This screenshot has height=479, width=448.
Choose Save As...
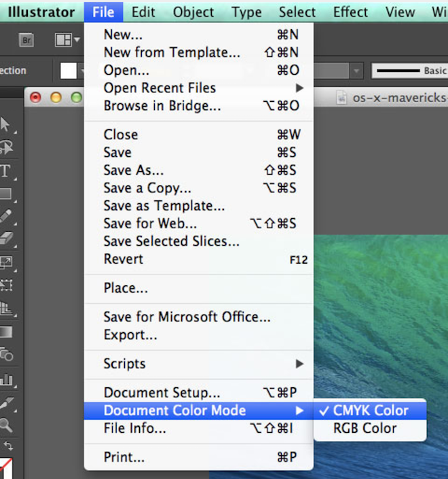(x=199, y=170)
